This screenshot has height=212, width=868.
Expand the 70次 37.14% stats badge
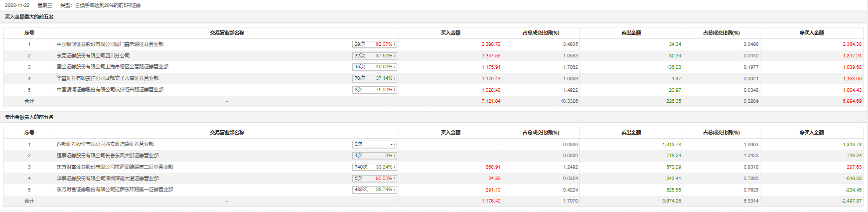374,78
